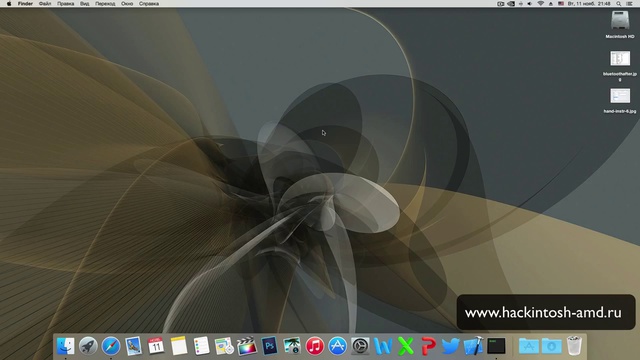Open Applications folder stack in Dock

pyautogui.click(x=529, y=346)
